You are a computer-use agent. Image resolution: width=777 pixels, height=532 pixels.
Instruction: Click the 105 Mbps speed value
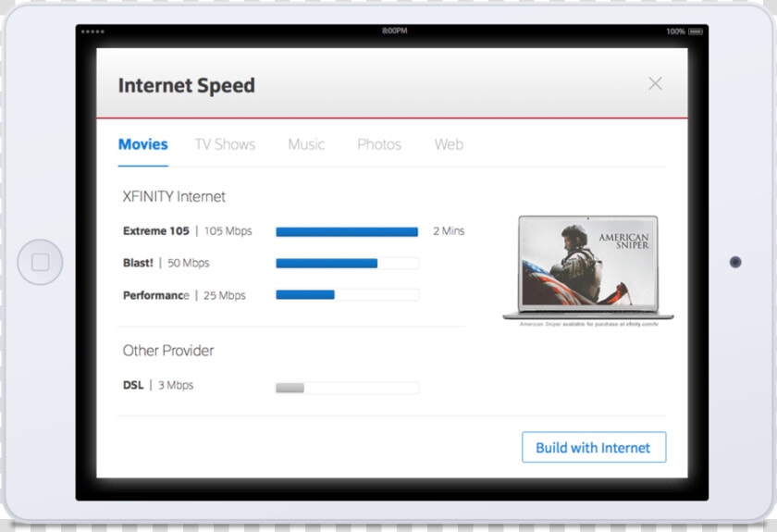click(228, 231)
